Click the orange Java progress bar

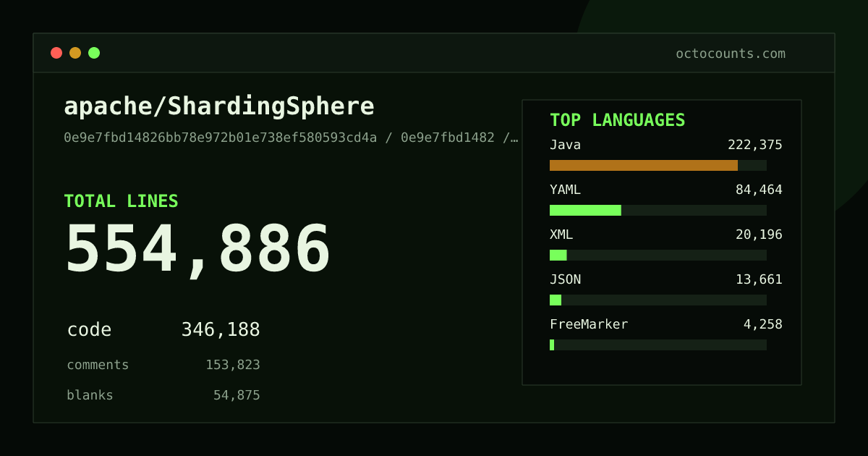[644, 165]
